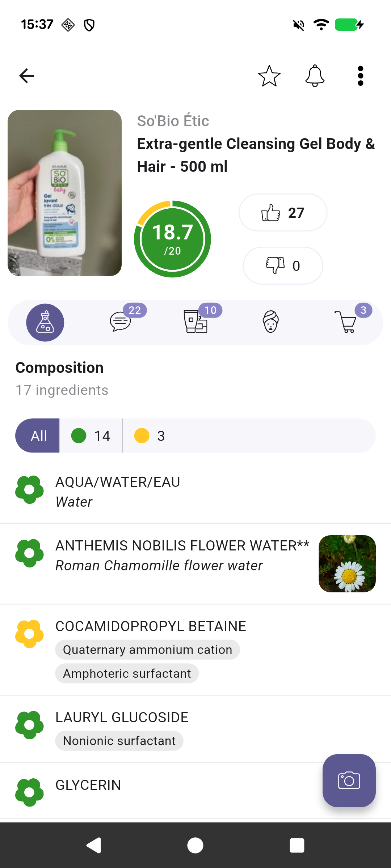
Task: Select the composition flask tab
Action: (x=45, y=322)
